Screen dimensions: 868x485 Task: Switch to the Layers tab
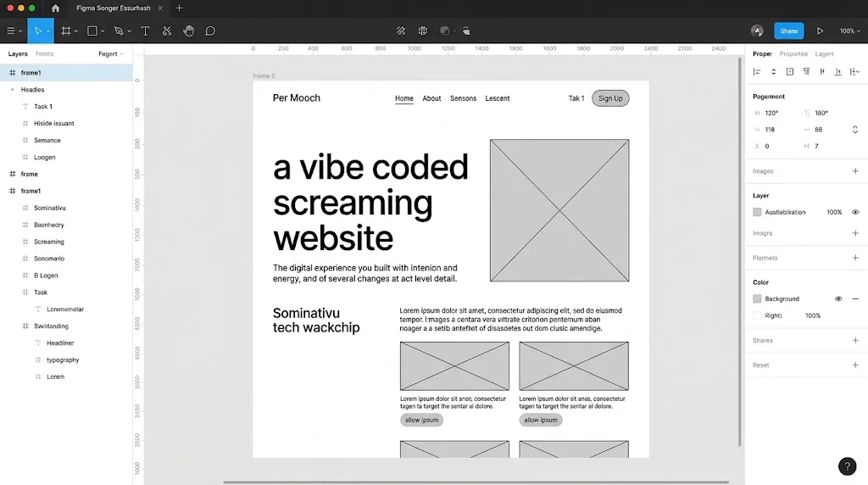18,53
